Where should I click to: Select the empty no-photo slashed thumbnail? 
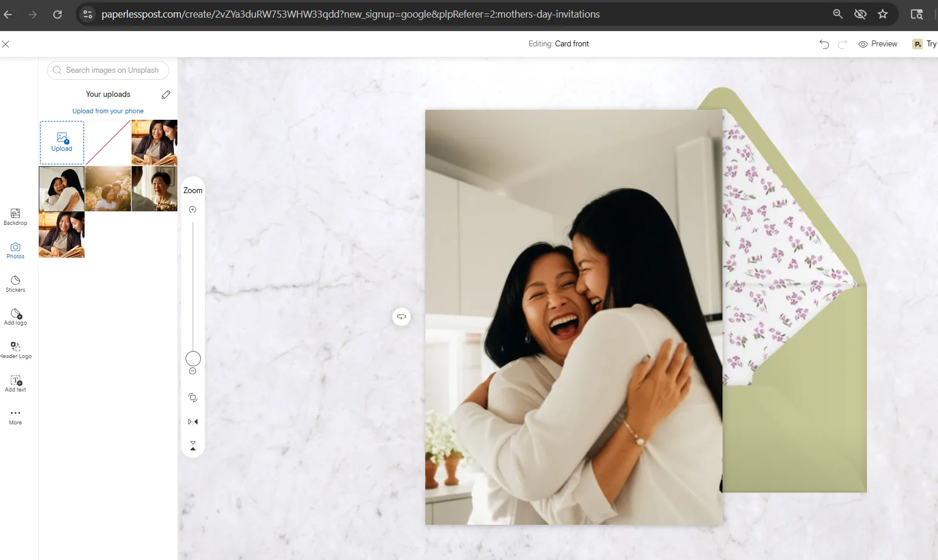[108, 143]
